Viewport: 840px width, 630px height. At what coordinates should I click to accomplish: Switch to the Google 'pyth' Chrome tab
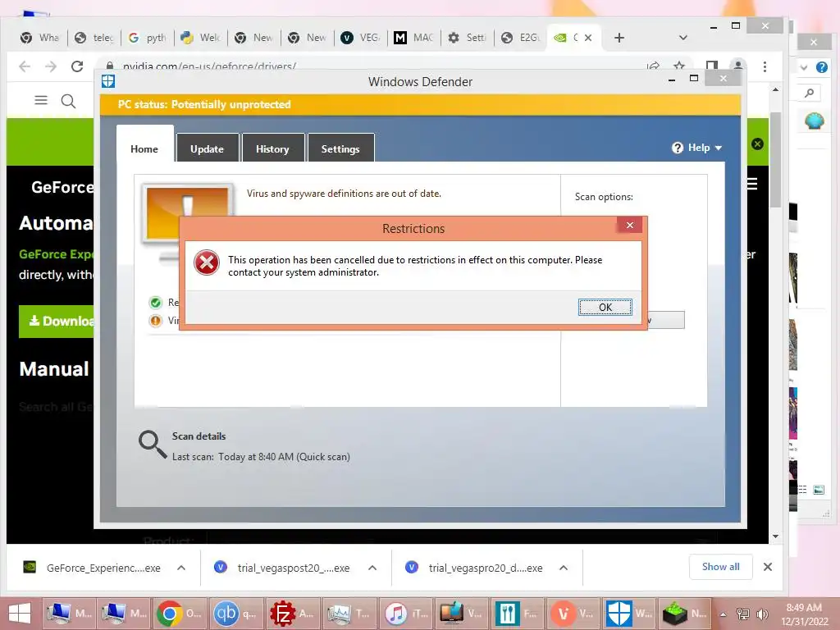[x=148, y=38]
